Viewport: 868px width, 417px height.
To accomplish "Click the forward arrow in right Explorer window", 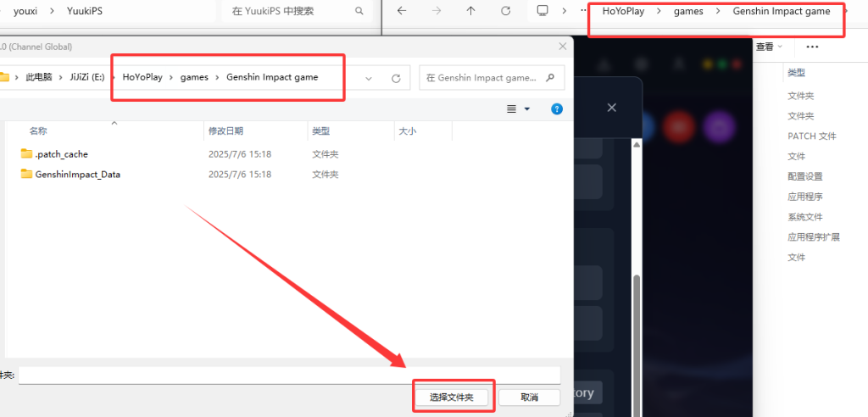I will point(437,10).
